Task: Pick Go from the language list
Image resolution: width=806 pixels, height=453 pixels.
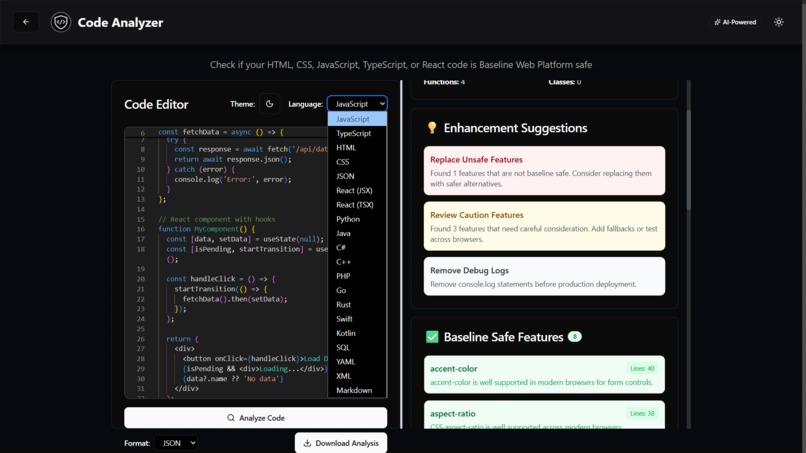Action: 357,291
